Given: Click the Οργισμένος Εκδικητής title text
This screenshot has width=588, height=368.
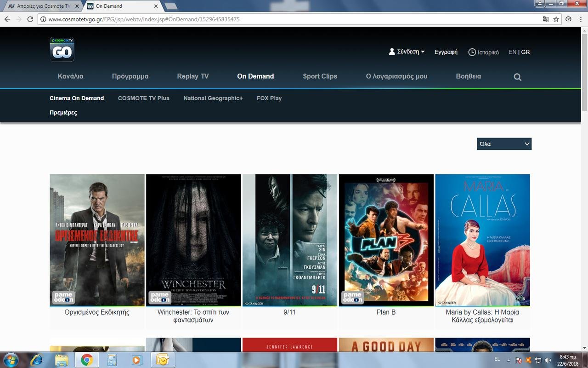Looking at the screenshot, I should (97, 312).
